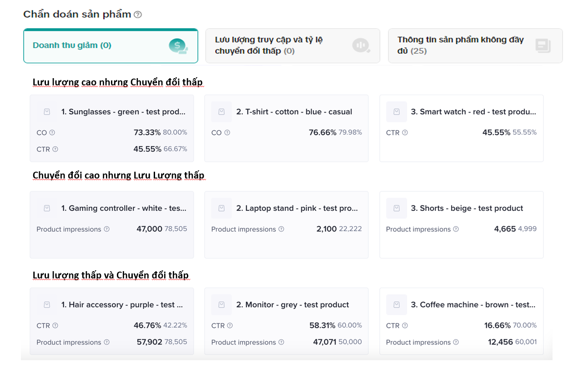Click Product impressions info icon for Shorts
The height and width of the screenshot is (372, 588).
456,229
